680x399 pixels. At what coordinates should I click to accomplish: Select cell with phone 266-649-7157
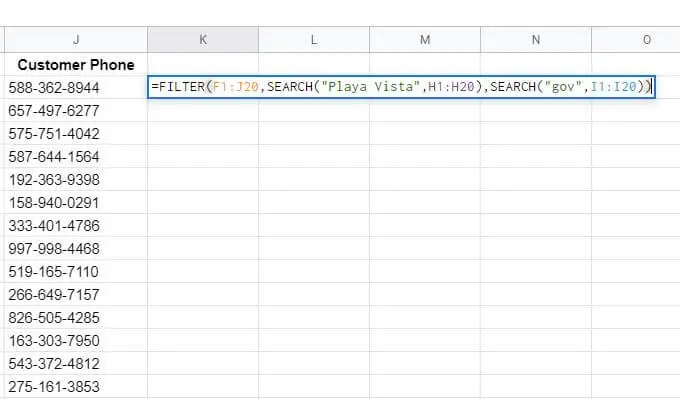[x=76, y=294]
